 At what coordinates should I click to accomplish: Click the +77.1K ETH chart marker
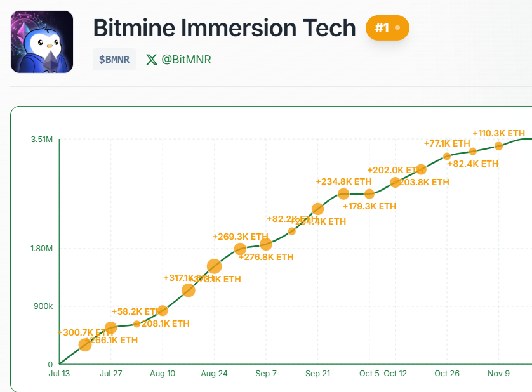coord(447,156)
